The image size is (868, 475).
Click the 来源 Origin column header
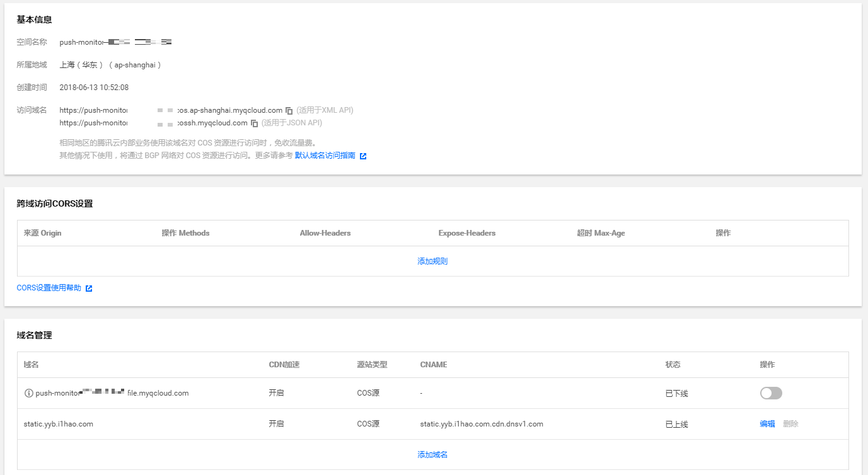pyautogui.click(x=43, y=233)
